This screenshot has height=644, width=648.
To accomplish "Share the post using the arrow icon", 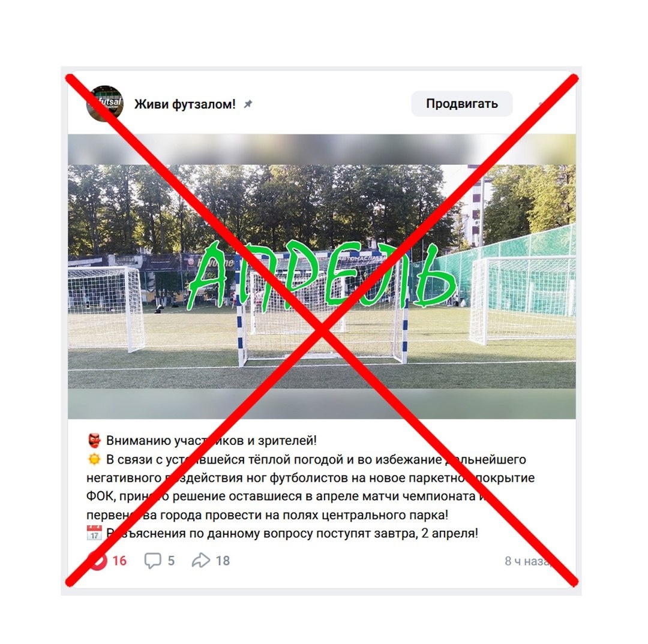I will [201, 561].
